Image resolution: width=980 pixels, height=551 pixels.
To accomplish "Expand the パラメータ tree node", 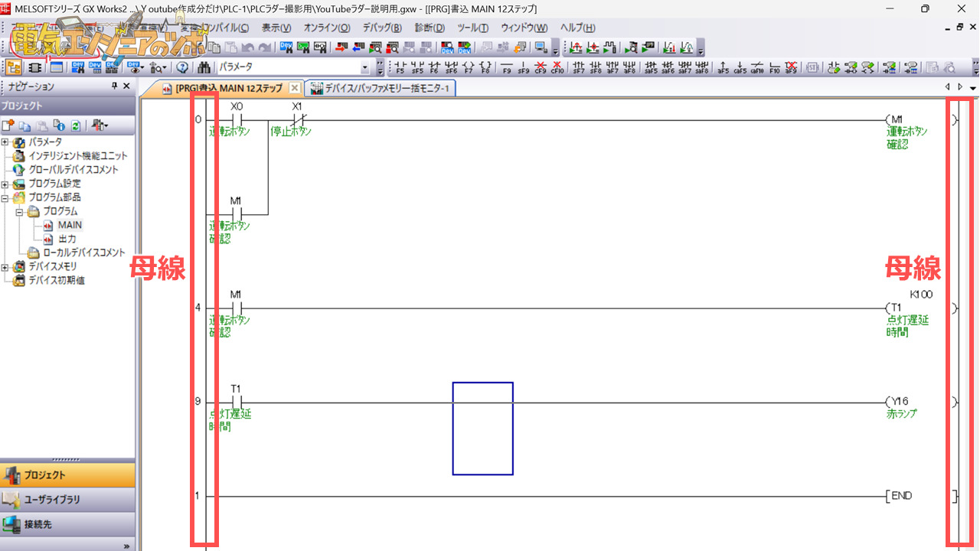I will pyautogui.click(x=5, y=142).
